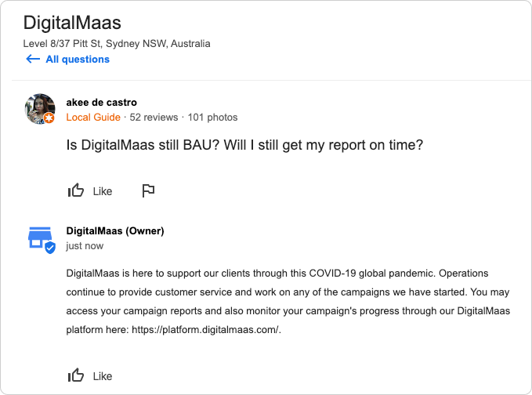
Task: Like the question with the thumbs-up icon
Action: [76, 190]
